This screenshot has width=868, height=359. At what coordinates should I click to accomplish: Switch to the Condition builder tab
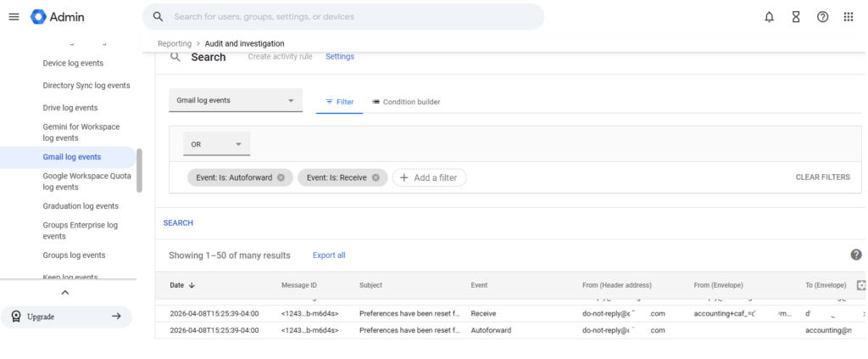point(406,102)
